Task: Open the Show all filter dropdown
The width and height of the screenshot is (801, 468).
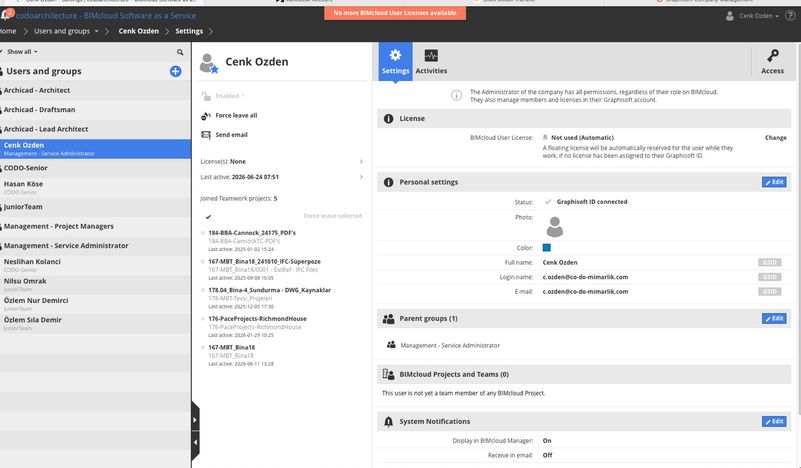Action: pyautogui.click(x=20, y=52)
